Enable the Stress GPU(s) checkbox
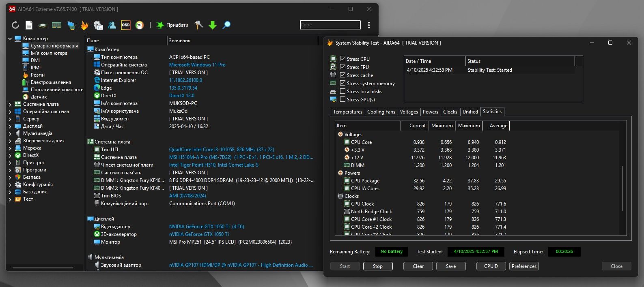This screenshot has width=644, height=287. click(342, 99)
